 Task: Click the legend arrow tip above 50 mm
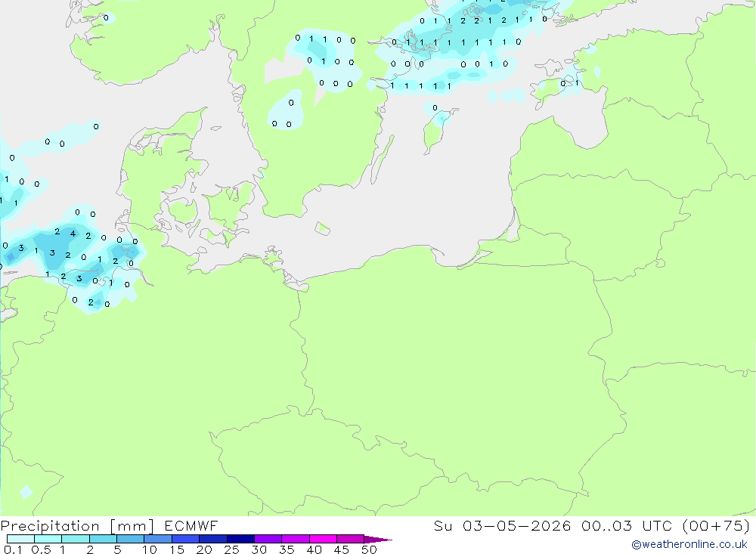378,540
